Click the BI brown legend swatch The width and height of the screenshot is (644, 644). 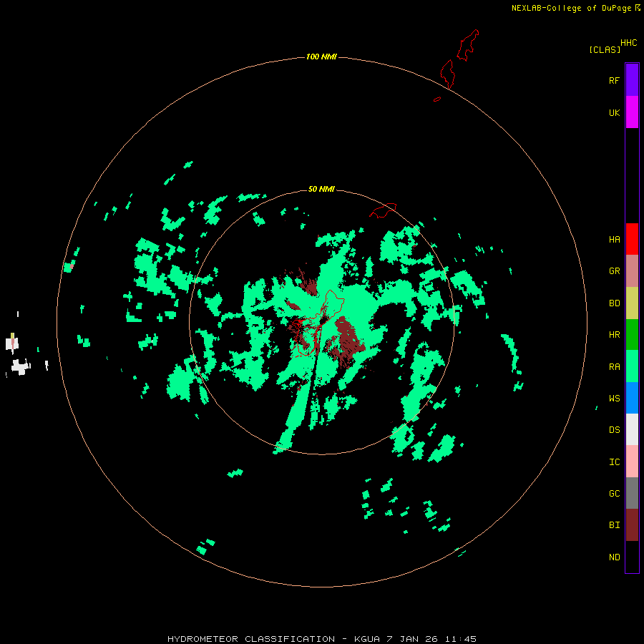[632, 525]
